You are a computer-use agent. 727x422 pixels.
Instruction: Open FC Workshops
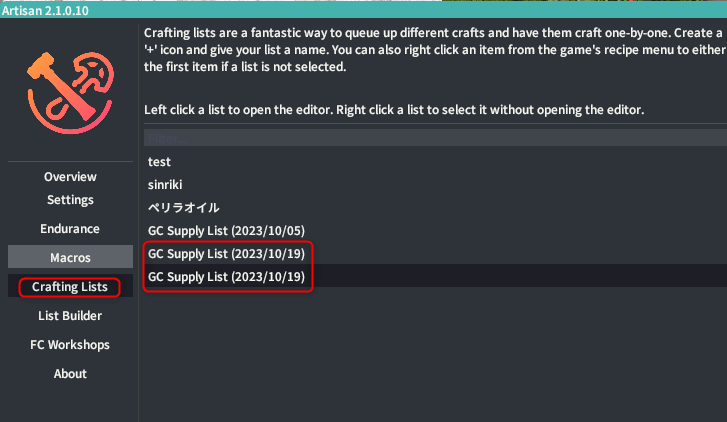tap(70, 345)
